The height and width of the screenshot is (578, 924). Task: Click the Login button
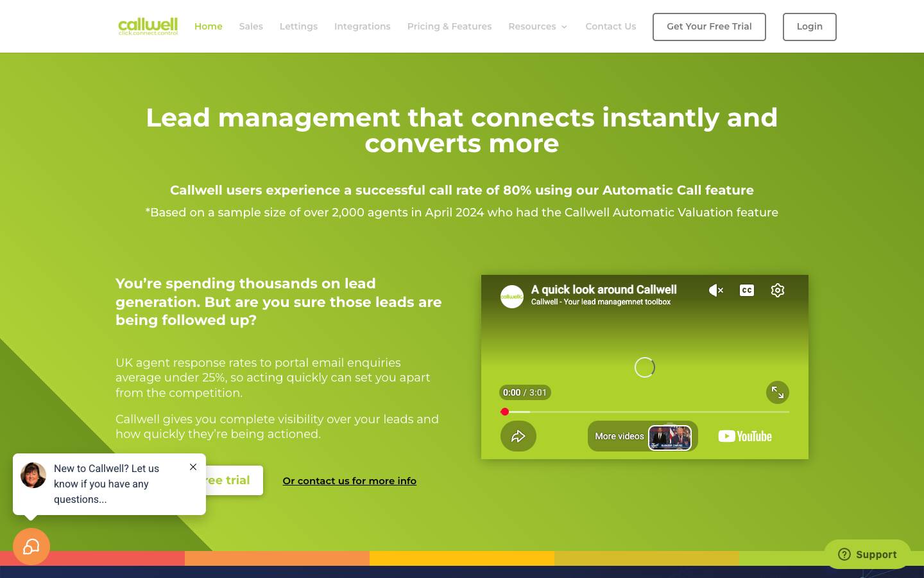tap(810, 27)
